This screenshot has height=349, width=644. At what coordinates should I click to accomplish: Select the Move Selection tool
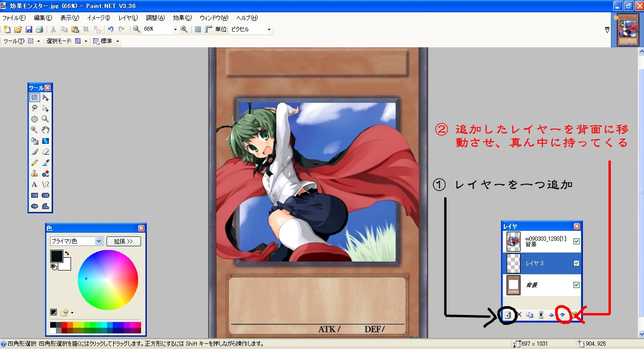click(45, 108)
